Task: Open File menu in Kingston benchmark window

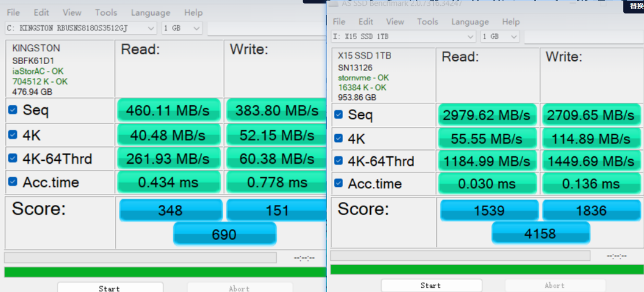Action: 13,12
